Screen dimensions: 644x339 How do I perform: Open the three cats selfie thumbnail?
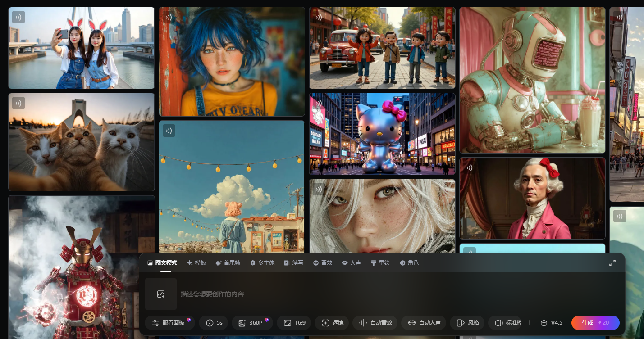pyautogui.click(x=82, y=142)
